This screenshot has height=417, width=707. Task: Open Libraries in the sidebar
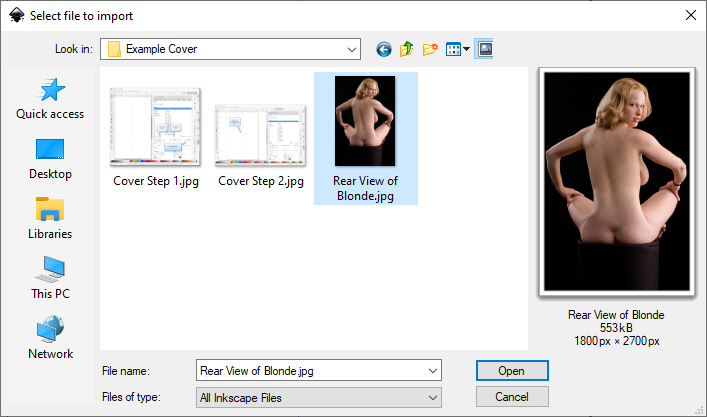click(50, 219)
